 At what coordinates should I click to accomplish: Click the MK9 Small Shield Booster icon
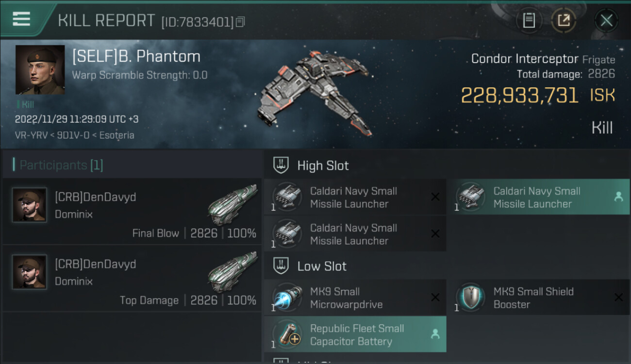coord(470,298)
